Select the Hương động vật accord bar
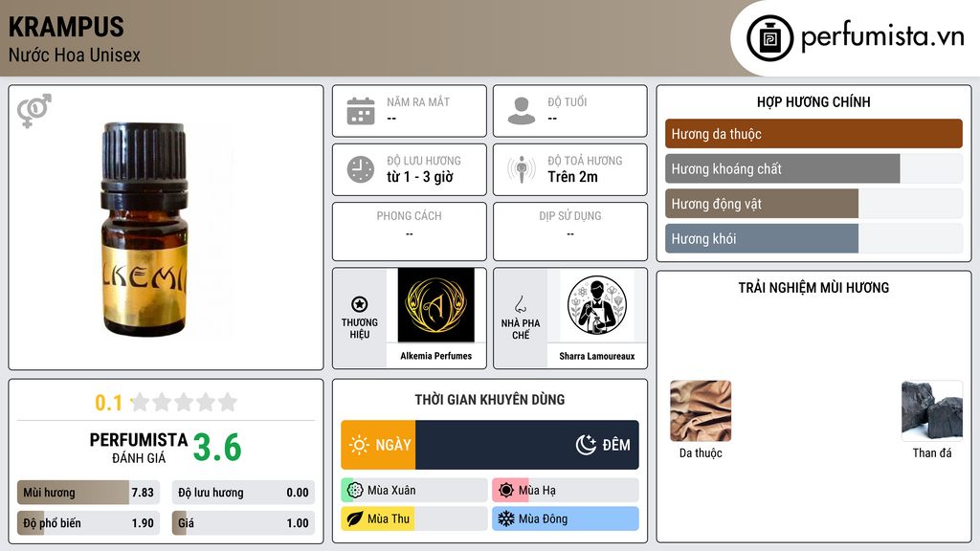This screenshot has height=551, width=980. (x=813, y=204)
